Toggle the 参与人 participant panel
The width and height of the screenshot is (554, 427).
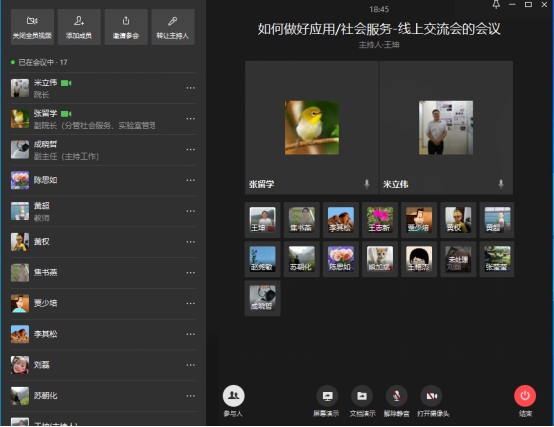[x=234, y=396]
